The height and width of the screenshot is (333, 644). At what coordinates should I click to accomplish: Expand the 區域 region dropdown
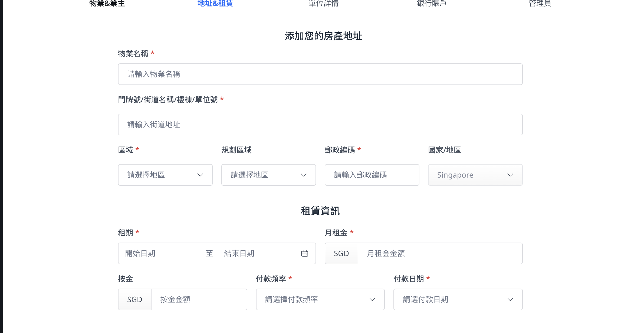tap(165, 175)
